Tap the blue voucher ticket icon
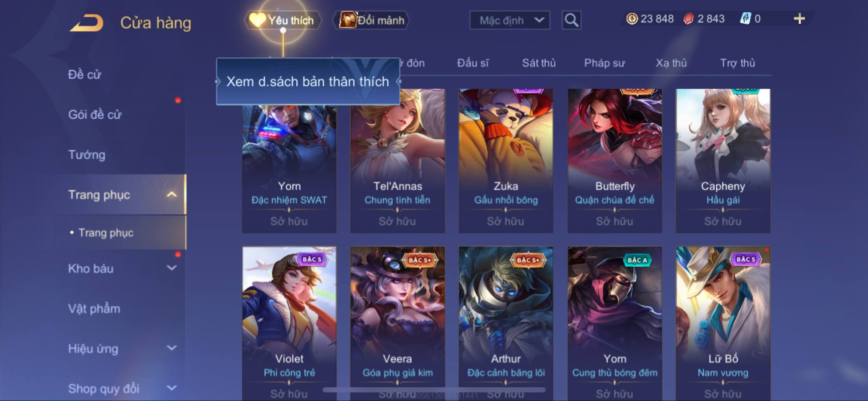Viewport: 868px width, 401px height. [746, 19]
